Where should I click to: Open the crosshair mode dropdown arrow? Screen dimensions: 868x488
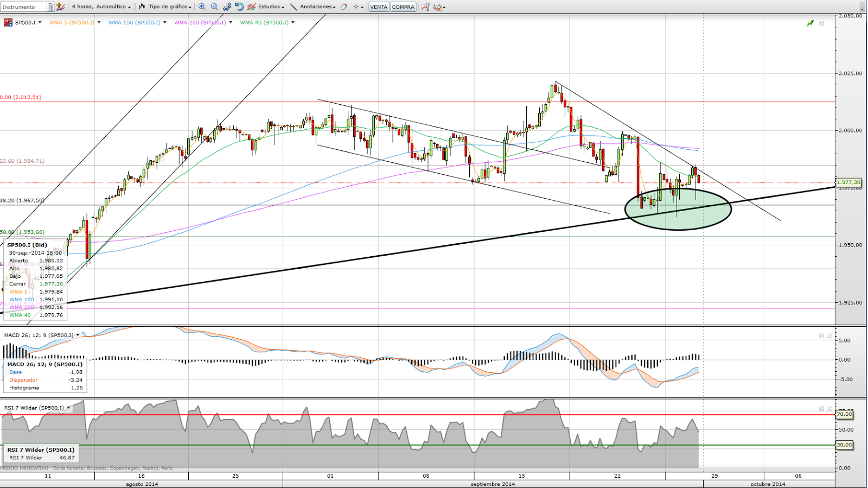tap(362, 7)
